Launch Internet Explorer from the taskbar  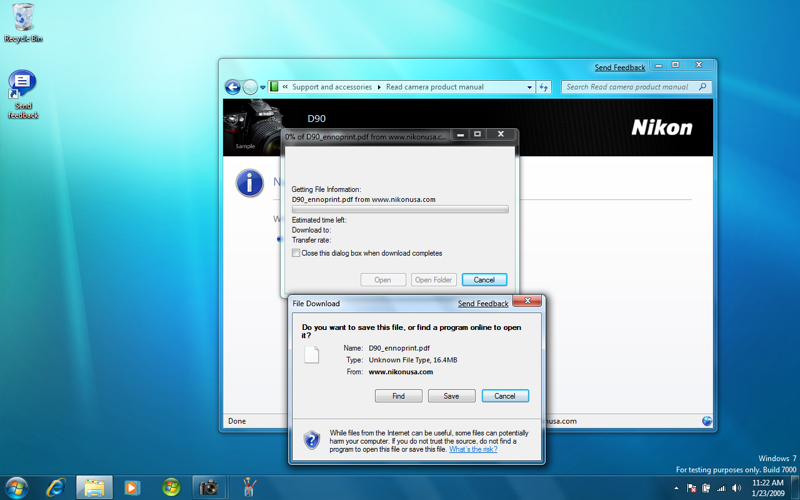(55, 488)
